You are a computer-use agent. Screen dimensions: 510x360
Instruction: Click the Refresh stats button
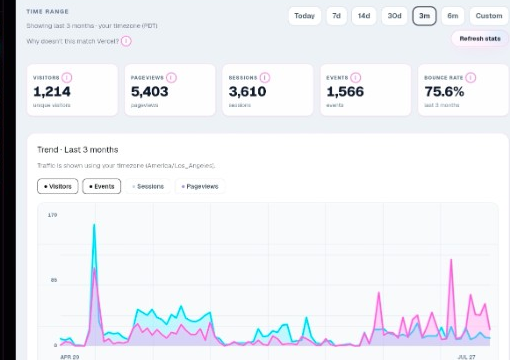tap(480, 39)
